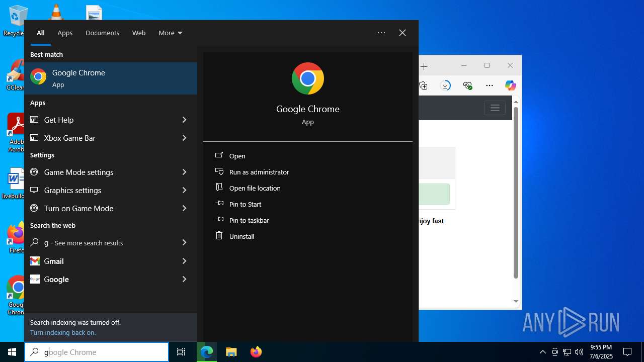This screenshot has width=644, height=362.
Task: Open File Explorer from the taskbar
Action: click(231, 352)
